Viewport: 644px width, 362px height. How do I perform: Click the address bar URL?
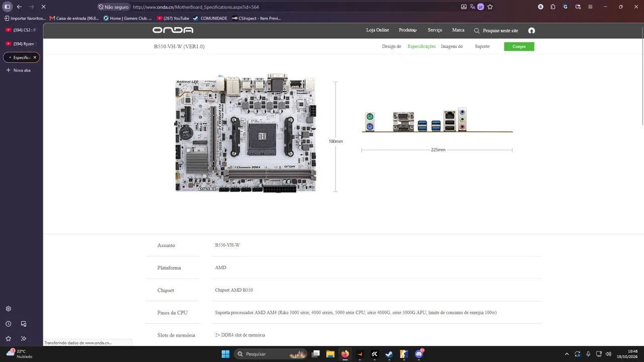[x=196, y=7]
